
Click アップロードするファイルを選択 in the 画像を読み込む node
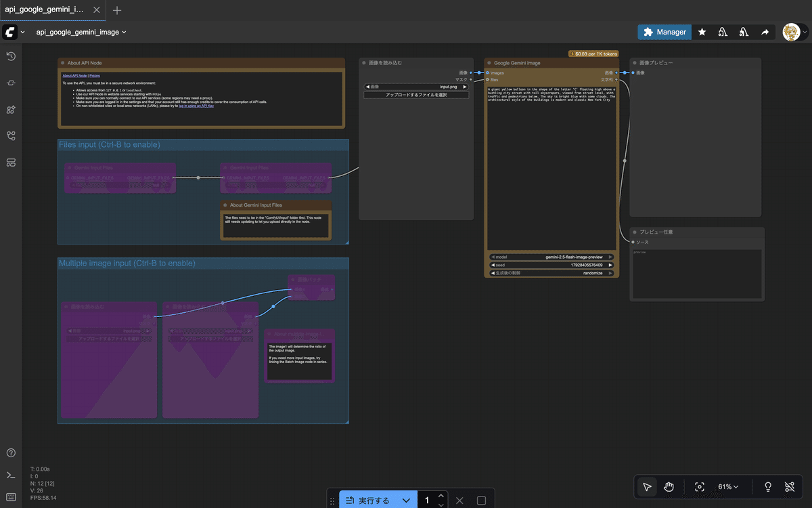415,95
